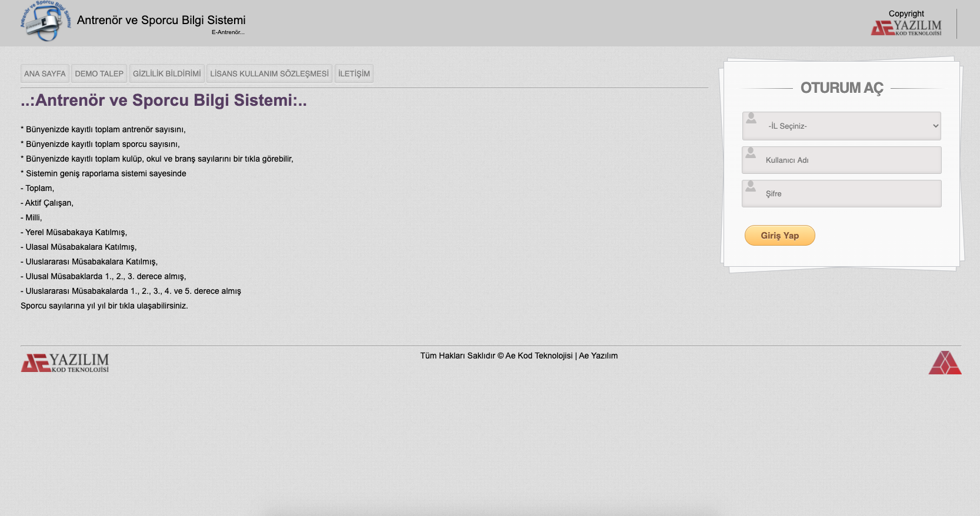Click the '- Aktif Çalışan,' list line

pos(47,203)
